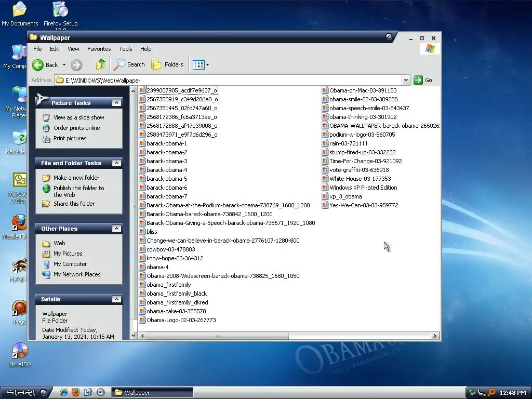Open My Computer in Other Places

click(x=70, y=264)
